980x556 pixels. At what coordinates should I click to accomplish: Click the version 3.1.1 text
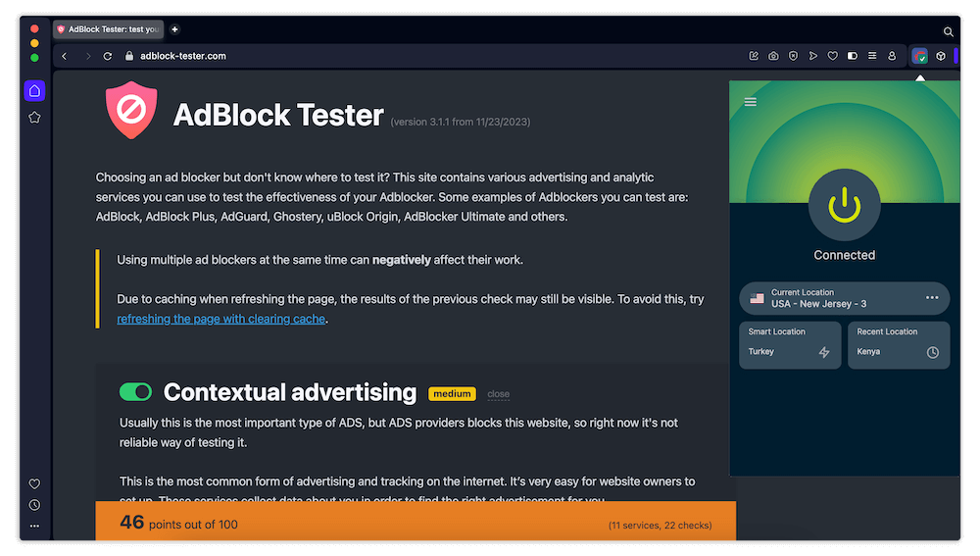pyautogui.click(x=461, y=122)
